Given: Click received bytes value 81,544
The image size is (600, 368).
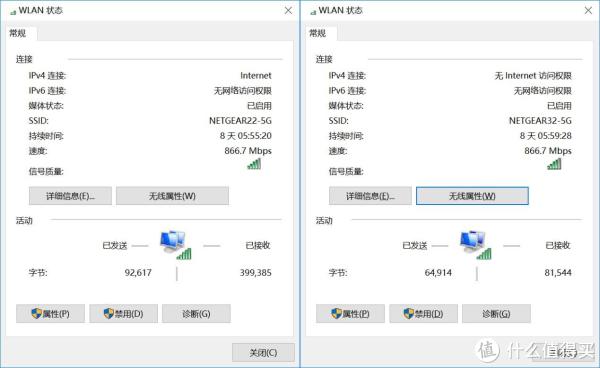Looking at the screenshot, I should 558,273.
